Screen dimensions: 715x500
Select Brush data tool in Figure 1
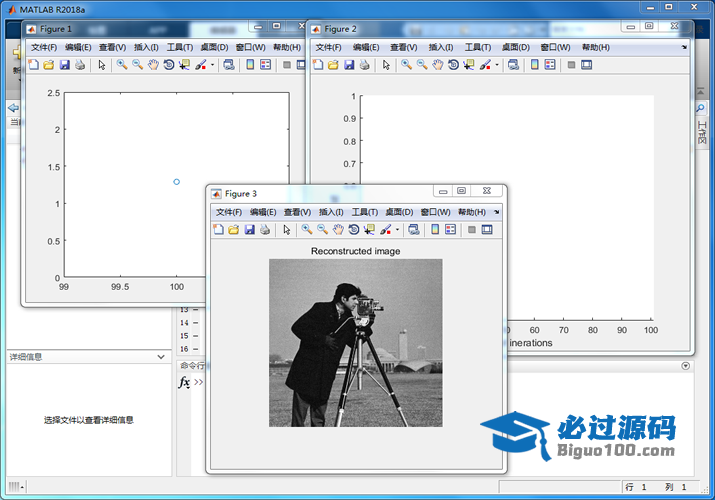pyautogui.click(x=201, y=65)
